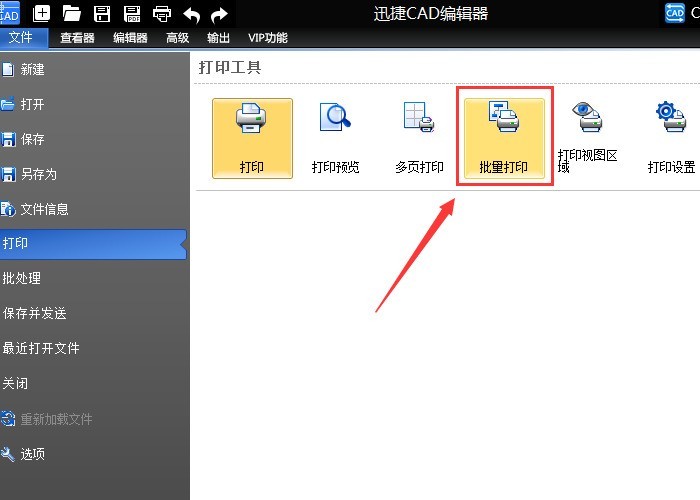Screen dimensions: 700x500
Task: Switch to the 高级 tab
Action: click(178, 38)
